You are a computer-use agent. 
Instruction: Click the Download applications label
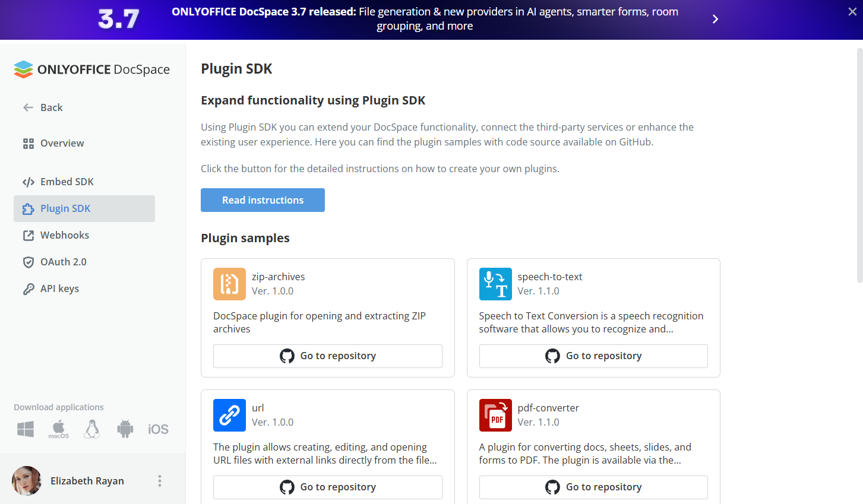(59, 407)
